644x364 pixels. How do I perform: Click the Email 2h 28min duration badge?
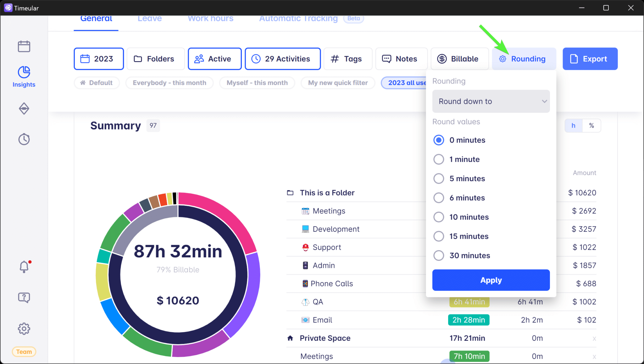click(469, 320)
